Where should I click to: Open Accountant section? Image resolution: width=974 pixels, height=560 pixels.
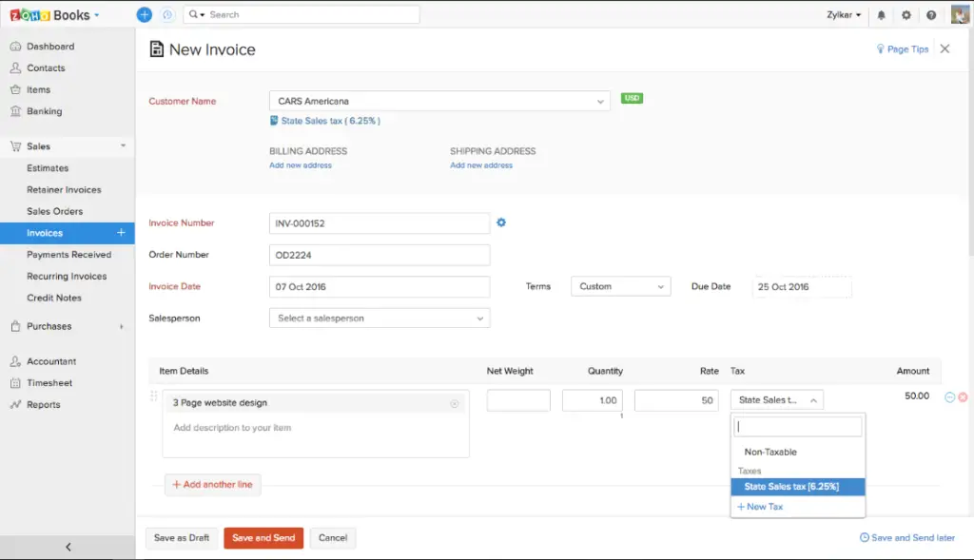51,361
